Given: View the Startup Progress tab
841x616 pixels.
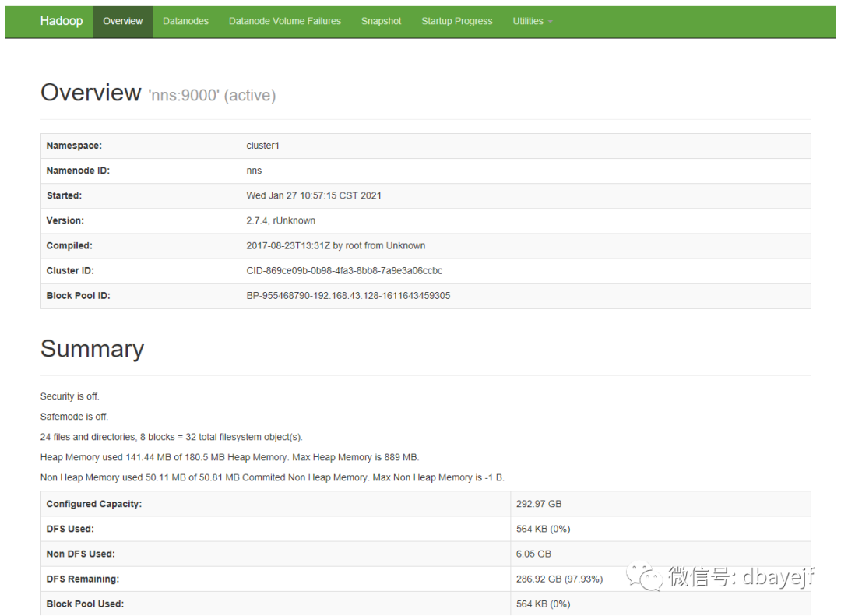Looking at the screenshot, I should [457, 22].
